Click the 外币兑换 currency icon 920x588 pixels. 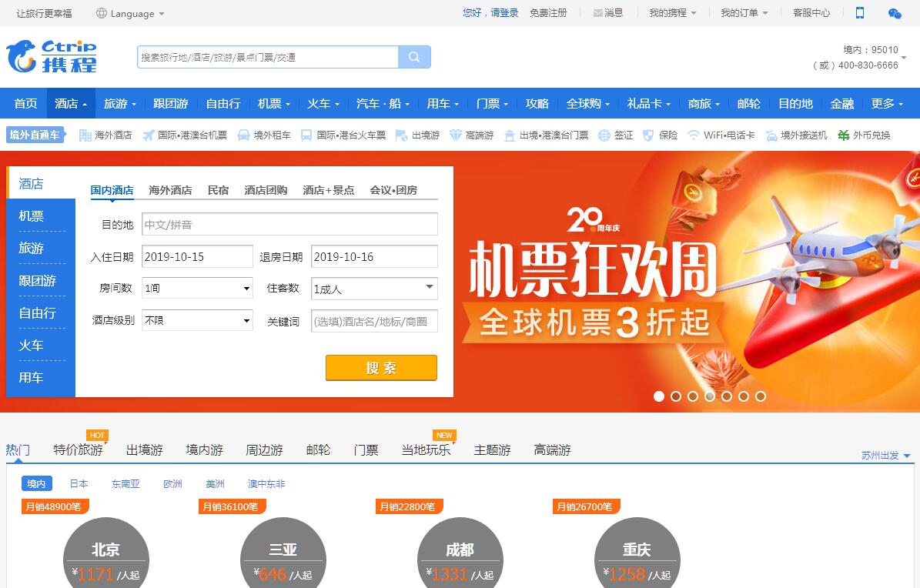tap(844, 135)
